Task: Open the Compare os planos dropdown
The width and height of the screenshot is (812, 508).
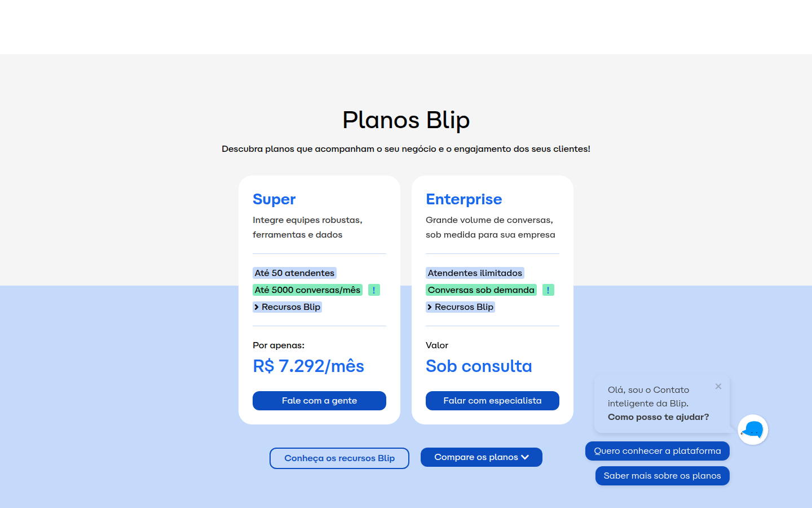Action: tap(482, 457)
